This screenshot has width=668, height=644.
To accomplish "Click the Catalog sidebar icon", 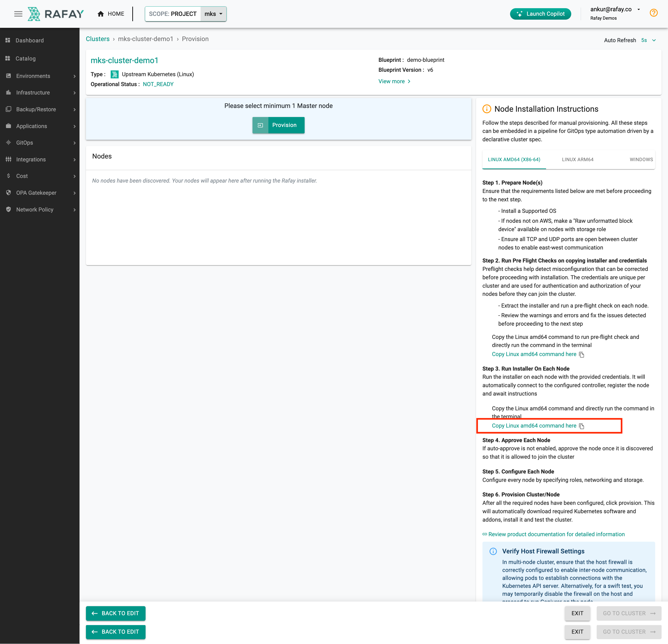I will click(9, 58).
